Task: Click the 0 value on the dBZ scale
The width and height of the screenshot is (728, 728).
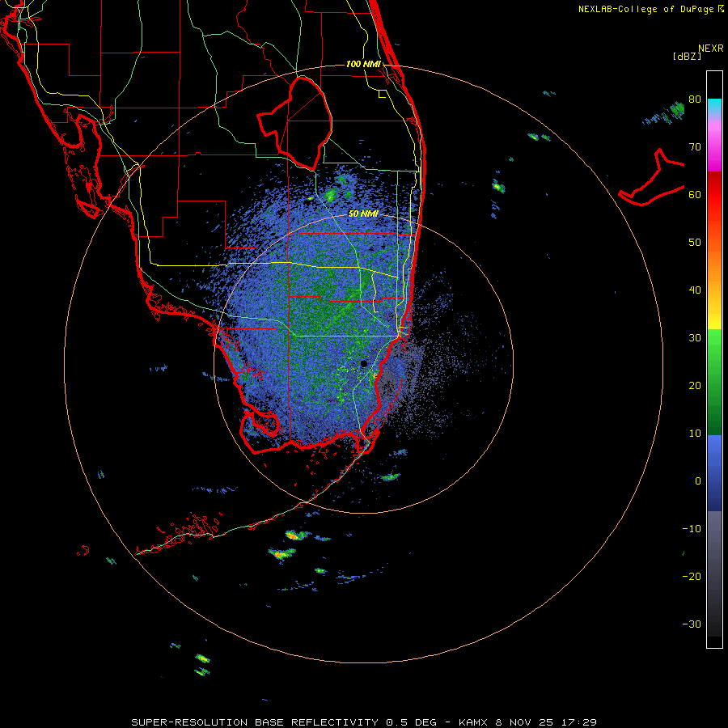Action: (698, 481)
